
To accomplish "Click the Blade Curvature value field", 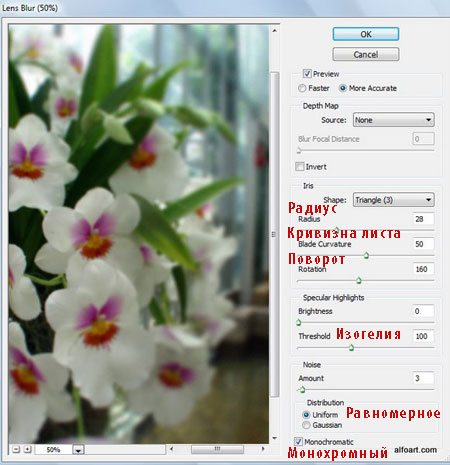I will [423, 244].
